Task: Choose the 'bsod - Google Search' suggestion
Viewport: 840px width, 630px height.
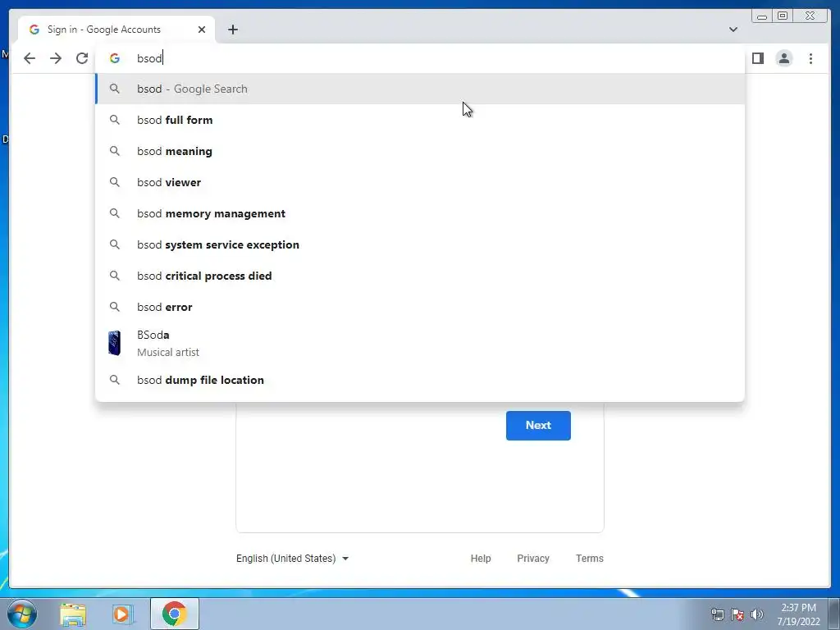Action: click(x=420, y=89)
